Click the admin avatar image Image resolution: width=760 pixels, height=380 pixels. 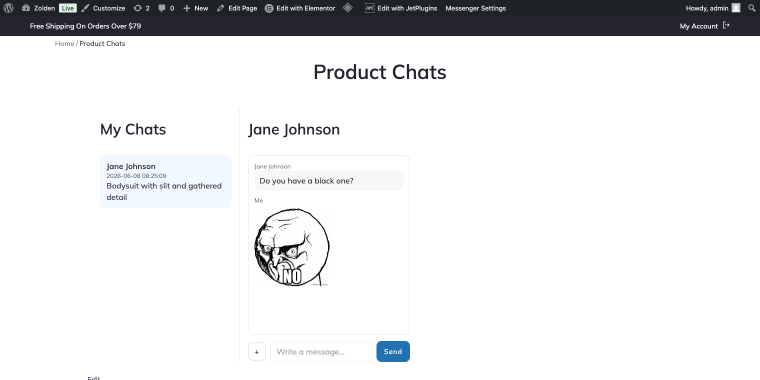pos(736,8)
